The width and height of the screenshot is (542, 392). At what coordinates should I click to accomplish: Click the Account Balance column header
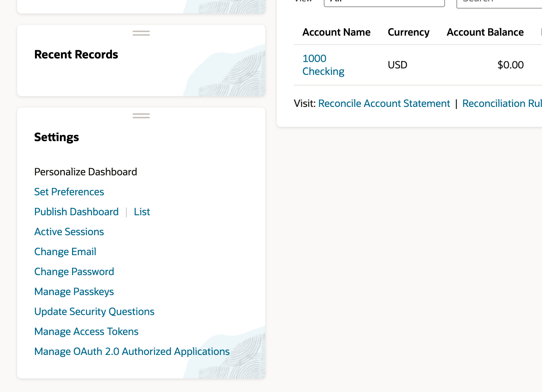485,32
